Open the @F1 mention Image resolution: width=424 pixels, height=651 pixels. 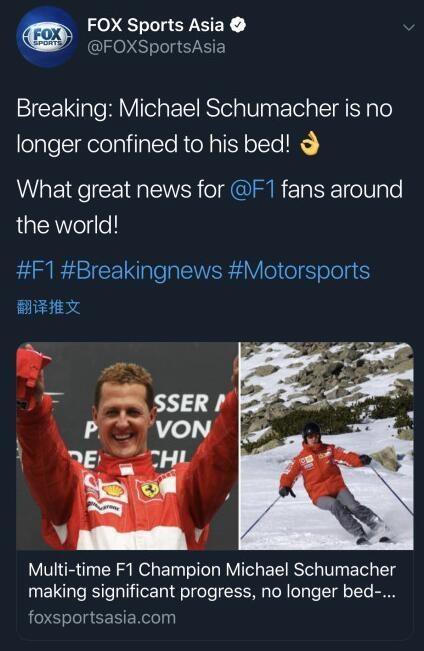[x=252, y=189]
